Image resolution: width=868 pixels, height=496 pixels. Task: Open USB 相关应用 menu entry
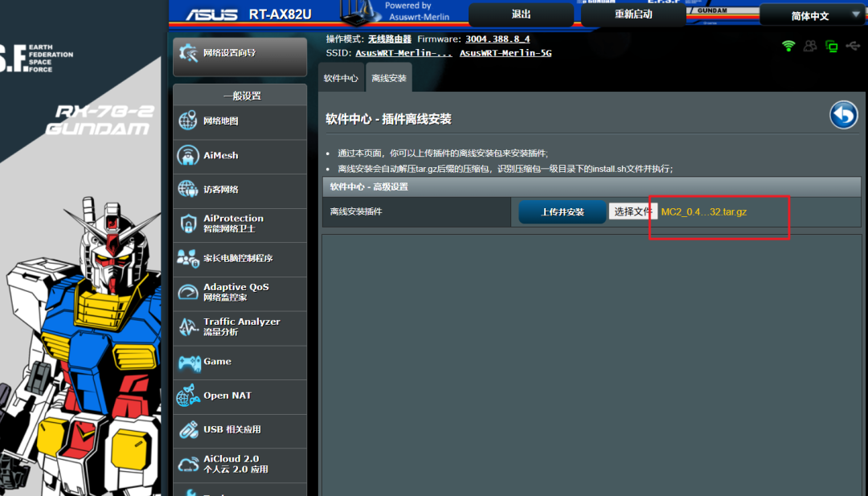pyautogui.click(x=240, y=429)
